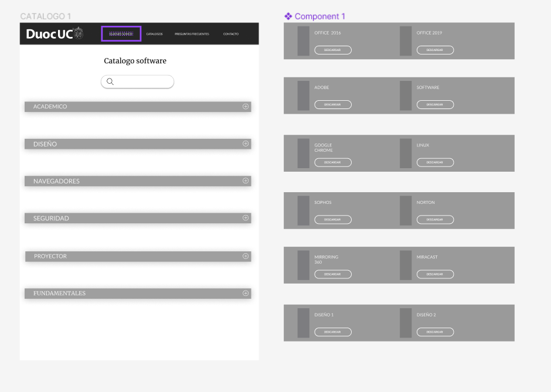Click the plus icon on FUNDAMENTALES bar

click(246, 293)
